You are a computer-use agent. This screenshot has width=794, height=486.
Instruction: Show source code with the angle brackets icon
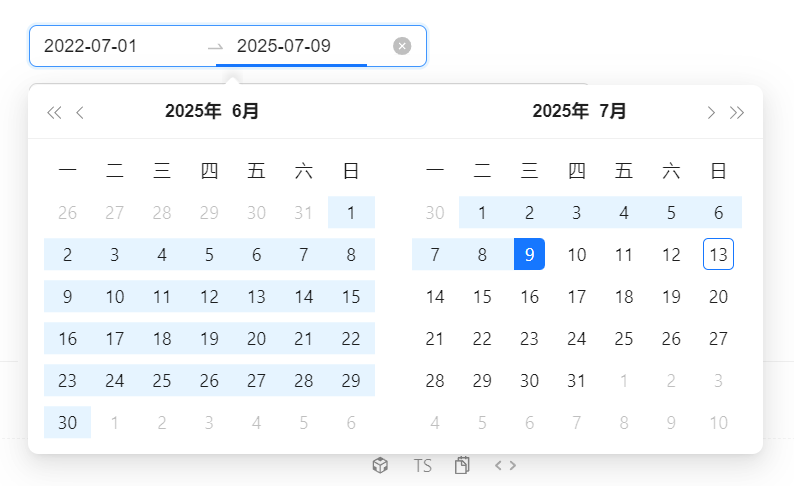[x=506, y=465]
